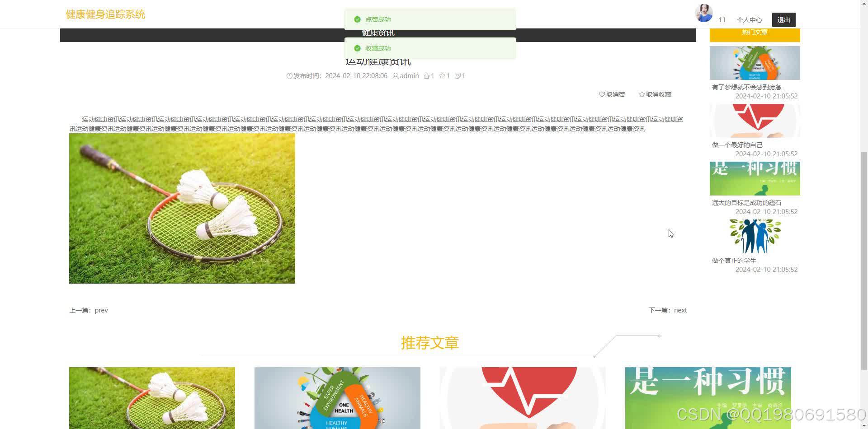Viewport: 868px width, 429px height.
Task: Click the heart icon beside 取消赞
Action: (x=601, y=94)
